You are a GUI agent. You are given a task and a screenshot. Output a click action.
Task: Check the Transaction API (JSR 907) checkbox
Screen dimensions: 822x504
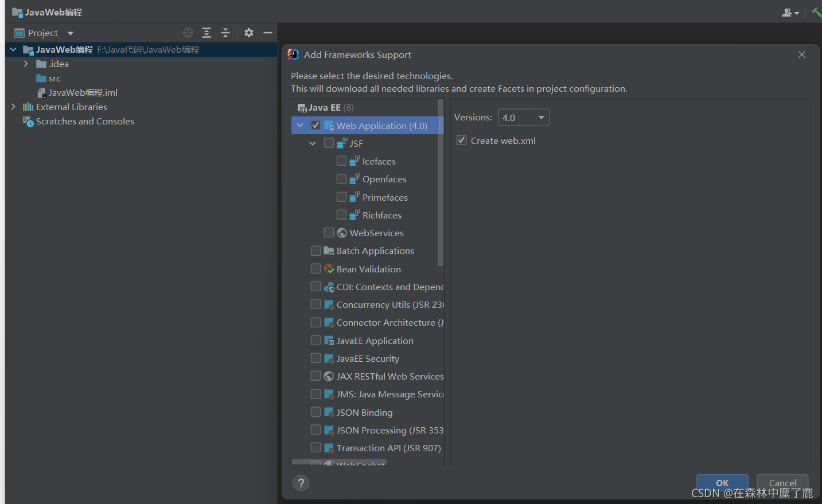click(315, 447)
